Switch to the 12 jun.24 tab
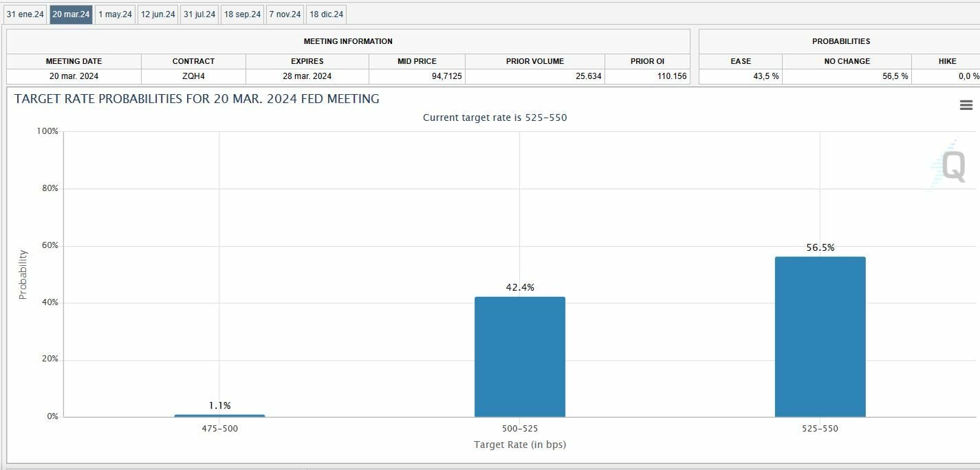Viewport: 980px width, 470px height. (x=157, y=14)
